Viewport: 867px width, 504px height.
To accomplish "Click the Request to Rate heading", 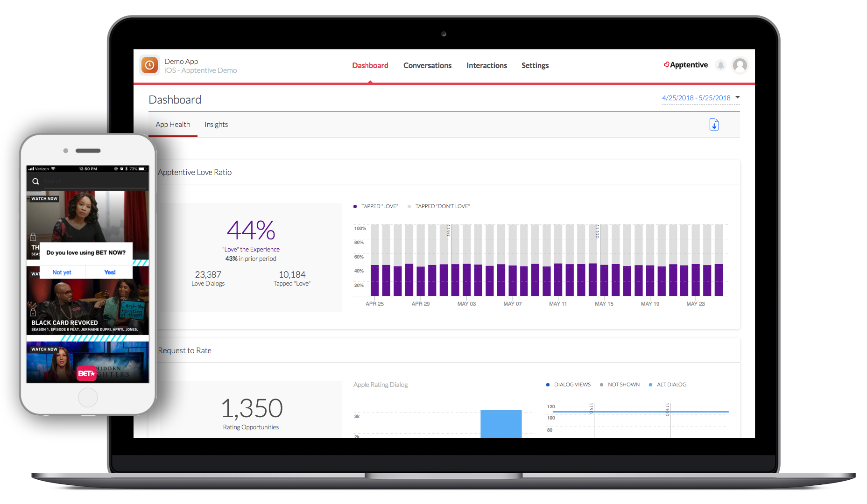I will click(x=184, y=350).
